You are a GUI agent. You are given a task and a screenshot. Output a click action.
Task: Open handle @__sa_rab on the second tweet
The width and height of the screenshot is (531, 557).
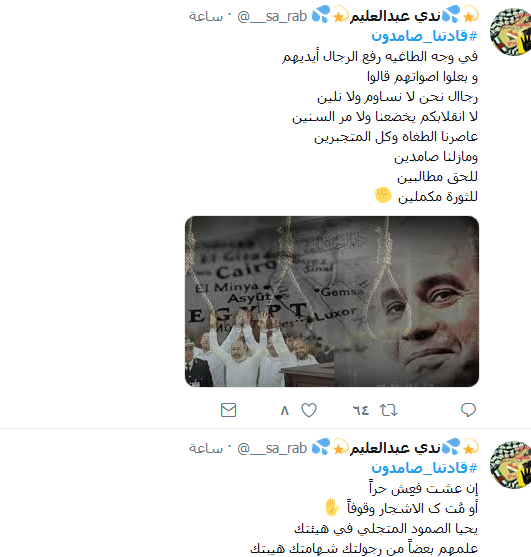point(272,448)
